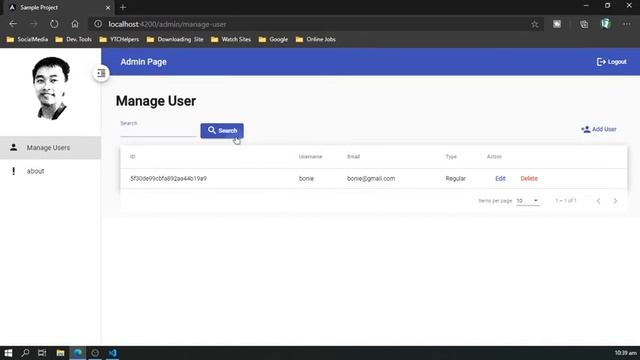Image resolution: width=640 pixels, height=360 pixels.
Task: Open the Windows Start menu
Action: (x=8, y=353)
